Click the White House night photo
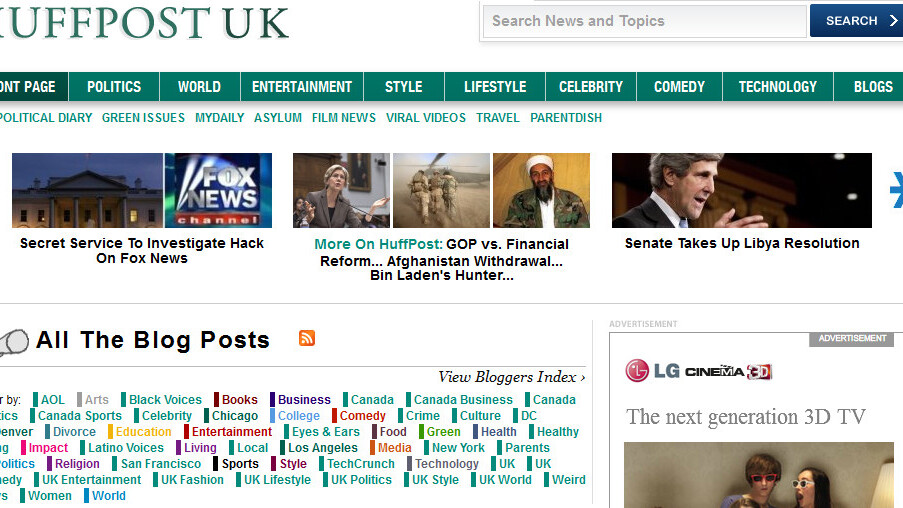This screenshot has height=508, width=903. pyautogui.click(x=87, y=190)
